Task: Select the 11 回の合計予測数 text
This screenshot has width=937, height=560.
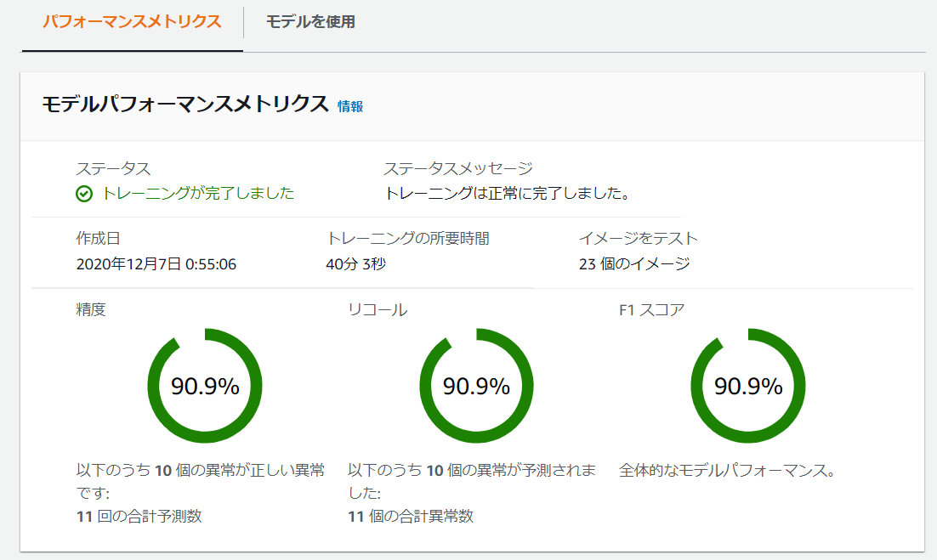Action: pyautogui.click(x=139, y=516)
